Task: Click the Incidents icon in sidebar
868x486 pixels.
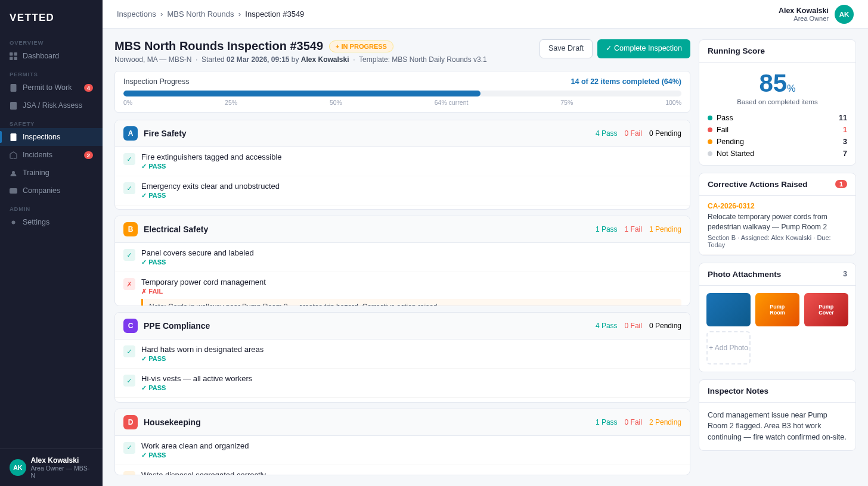Action: 13,155
